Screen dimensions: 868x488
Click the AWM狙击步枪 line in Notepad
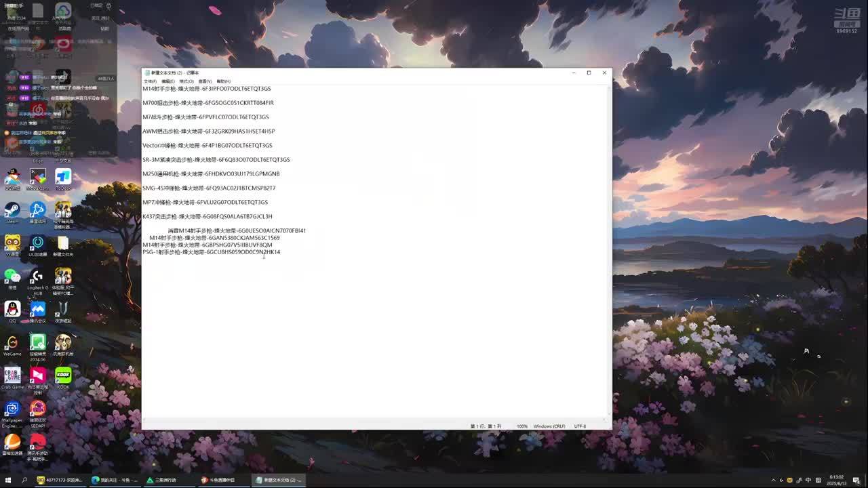click(208, 131)
